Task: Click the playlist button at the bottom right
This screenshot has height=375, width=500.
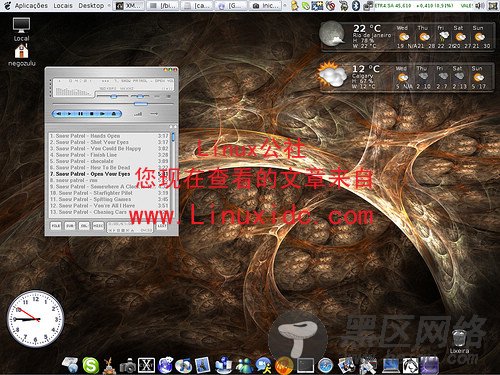Action: tap(162, 226)
